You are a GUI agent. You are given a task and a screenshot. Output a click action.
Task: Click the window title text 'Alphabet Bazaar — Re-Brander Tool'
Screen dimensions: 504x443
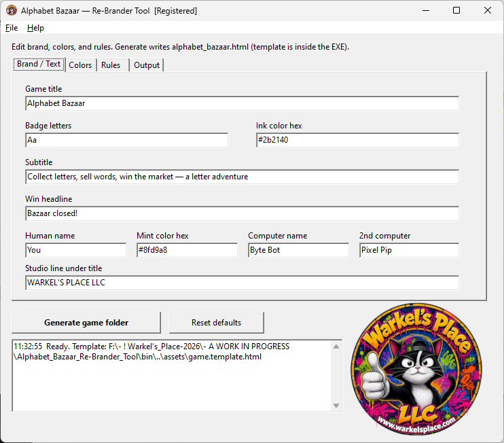point(85,11)
